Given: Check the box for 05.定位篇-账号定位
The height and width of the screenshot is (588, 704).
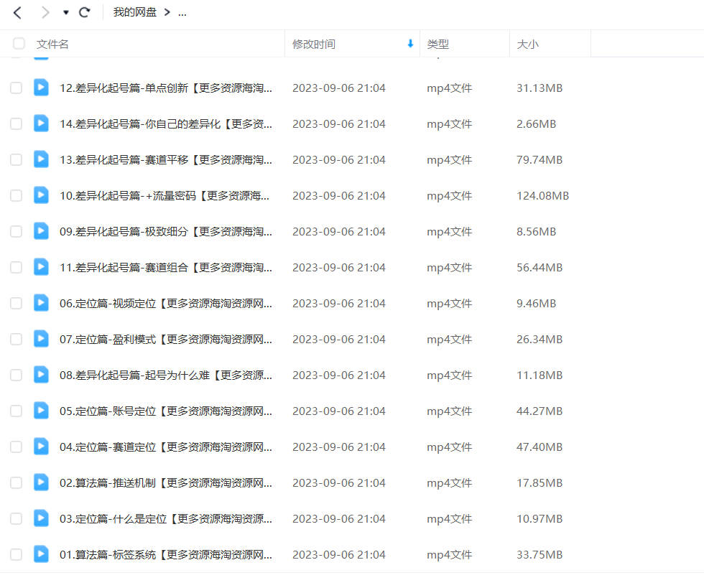Looking at the screenshot, I should click(16, 411).
